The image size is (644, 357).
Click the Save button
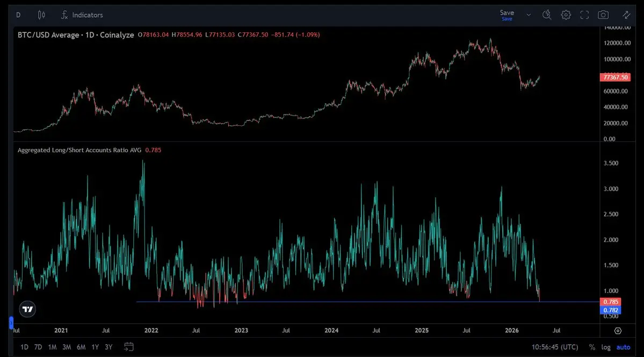[507, 15]
